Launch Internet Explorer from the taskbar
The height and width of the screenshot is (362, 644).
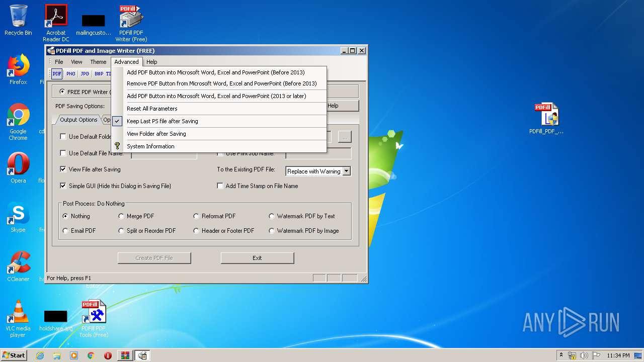40,355
